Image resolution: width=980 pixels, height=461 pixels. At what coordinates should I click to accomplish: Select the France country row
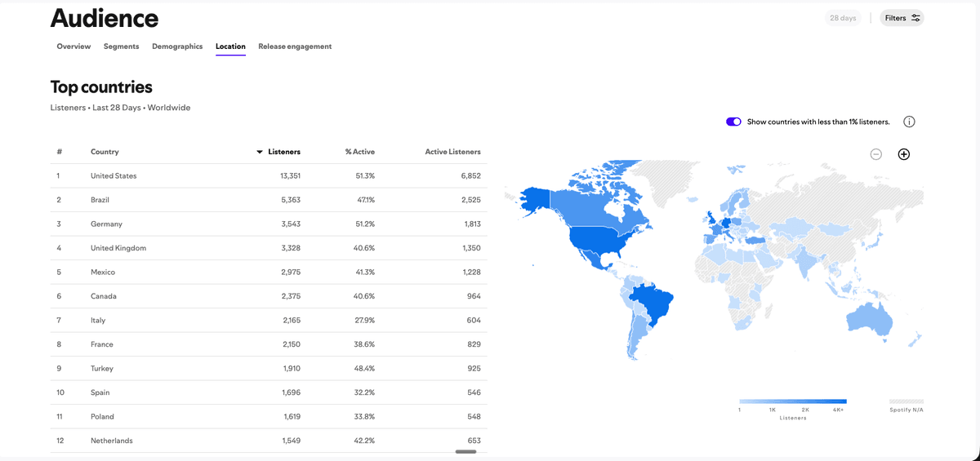269,344
